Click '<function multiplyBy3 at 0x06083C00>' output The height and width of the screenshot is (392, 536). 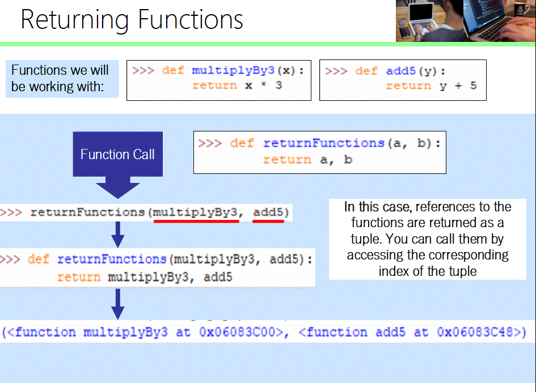[146, 332]
